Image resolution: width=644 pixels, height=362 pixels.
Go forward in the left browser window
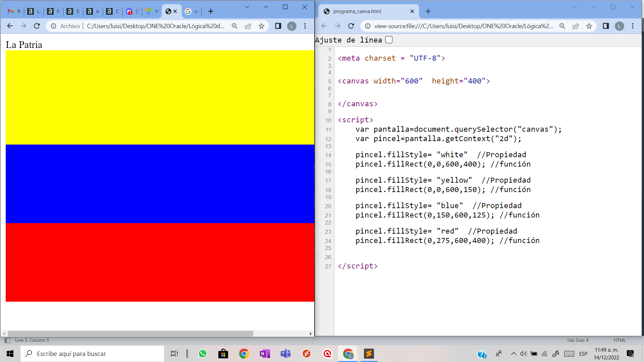[23, 26]
